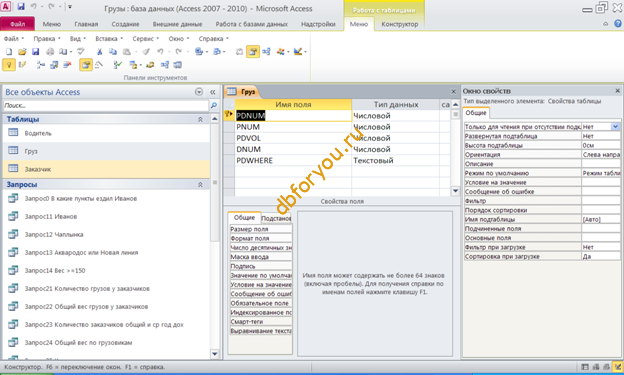624x375 pixels.
Task: Open the Файл ribbon tab
Action: 17,24
